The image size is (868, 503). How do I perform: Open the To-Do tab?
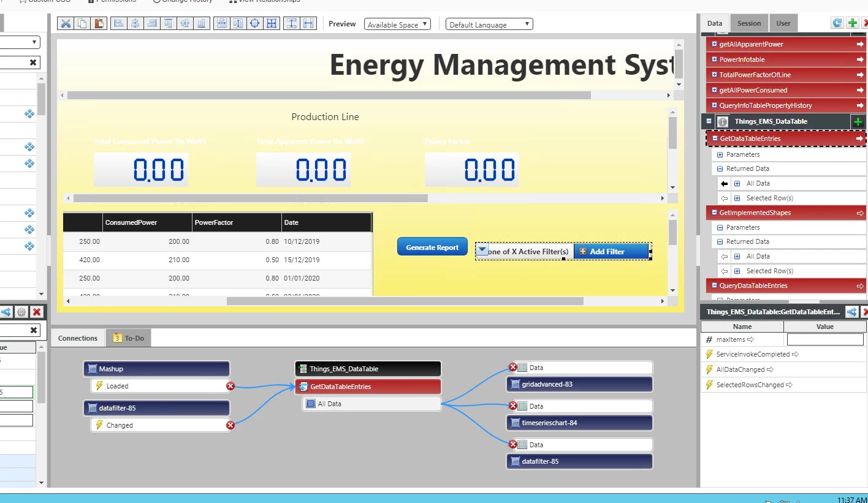click(129, 338)
